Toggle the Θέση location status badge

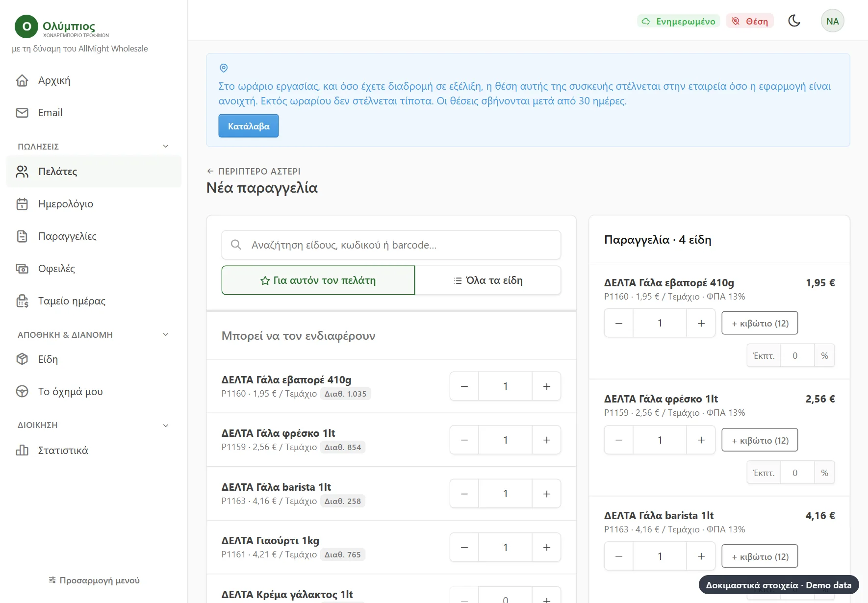click(750, 21)
